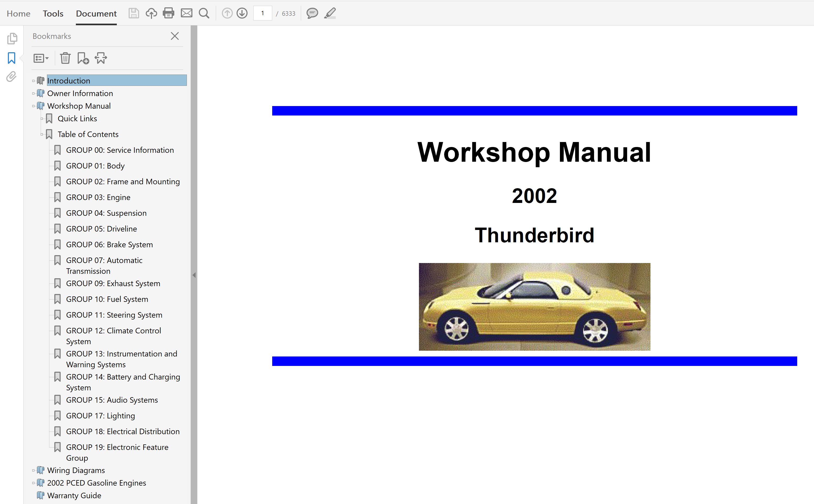This screenshot has width=814, height=504.
Task: Print the document using printer icon
Action: 168,13
